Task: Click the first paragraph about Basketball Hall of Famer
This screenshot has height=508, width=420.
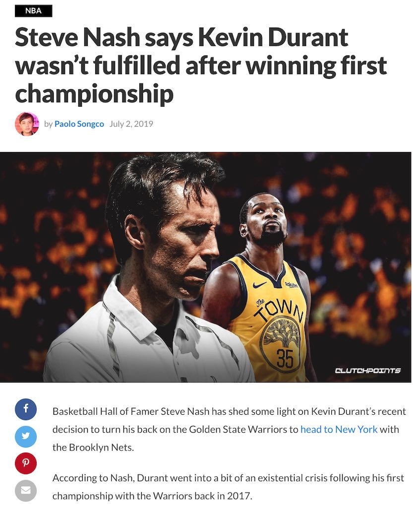Action: click(229, 429)
